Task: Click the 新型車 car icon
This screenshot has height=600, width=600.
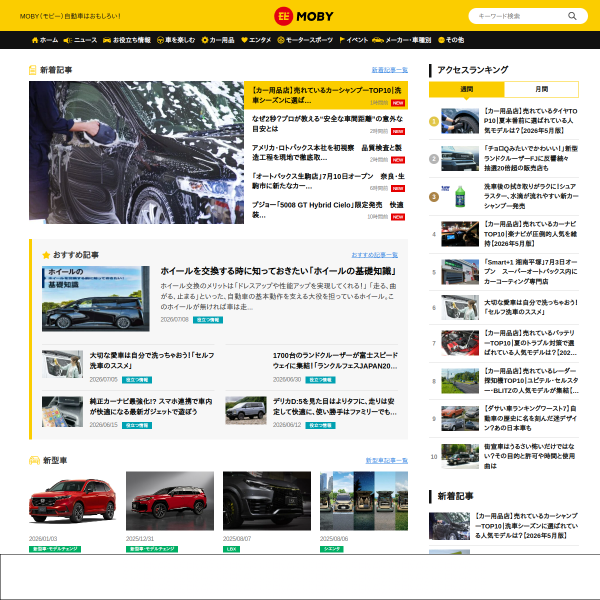Action: coord(34,460)
